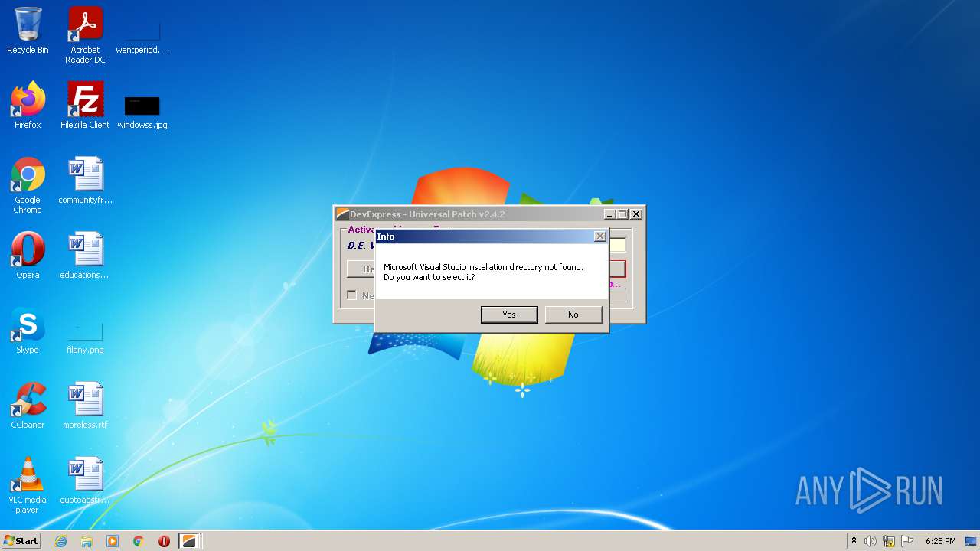Select Google Chrome desktop shortcut
The image size is (980, 551).
point(28,185)
